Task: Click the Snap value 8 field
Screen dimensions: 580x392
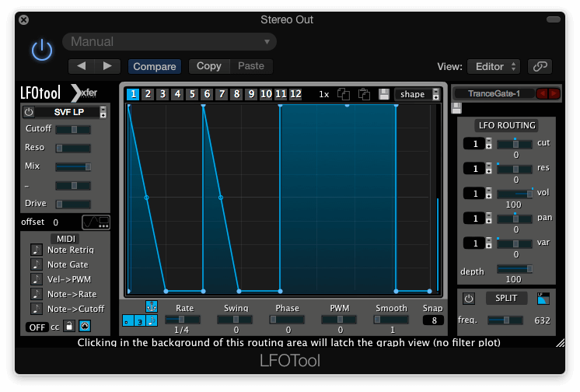Action: [x=434, y=320]
